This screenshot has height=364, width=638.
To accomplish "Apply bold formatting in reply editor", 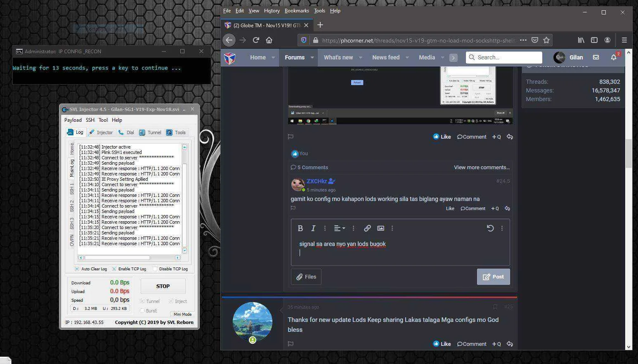I will [300, 228].
